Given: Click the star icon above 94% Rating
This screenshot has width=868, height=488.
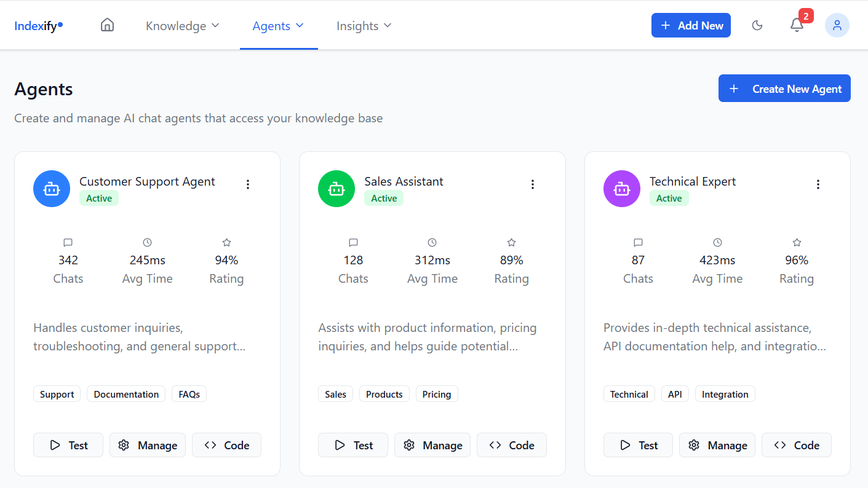Looking at the screenshot, I should [x=226, y=242].
